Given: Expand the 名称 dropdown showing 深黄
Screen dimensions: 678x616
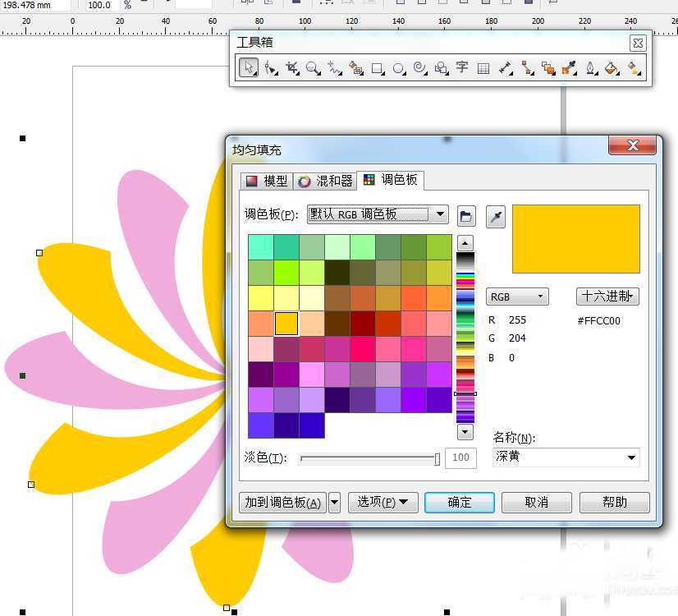Looking at the screenshot, I should pos(630,458).
